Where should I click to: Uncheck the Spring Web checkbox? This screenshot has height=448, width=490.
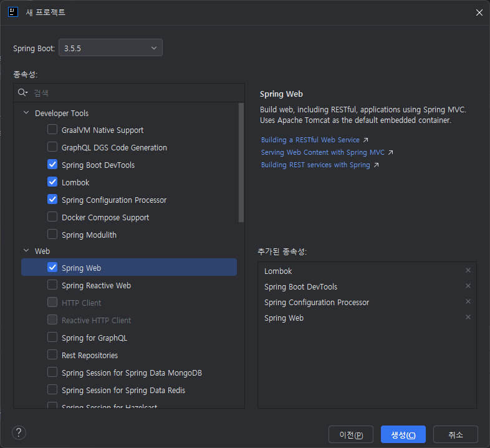[x=52, y=267]
